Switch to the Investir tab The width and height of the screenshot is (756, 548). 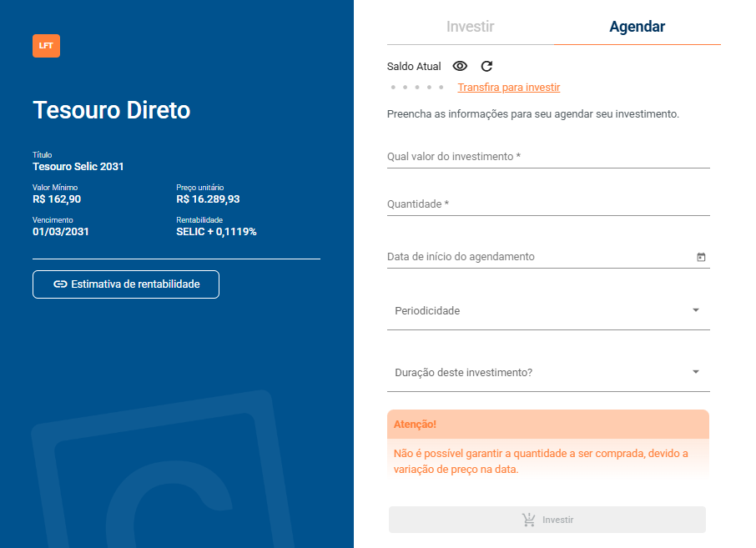pos(470,27)
